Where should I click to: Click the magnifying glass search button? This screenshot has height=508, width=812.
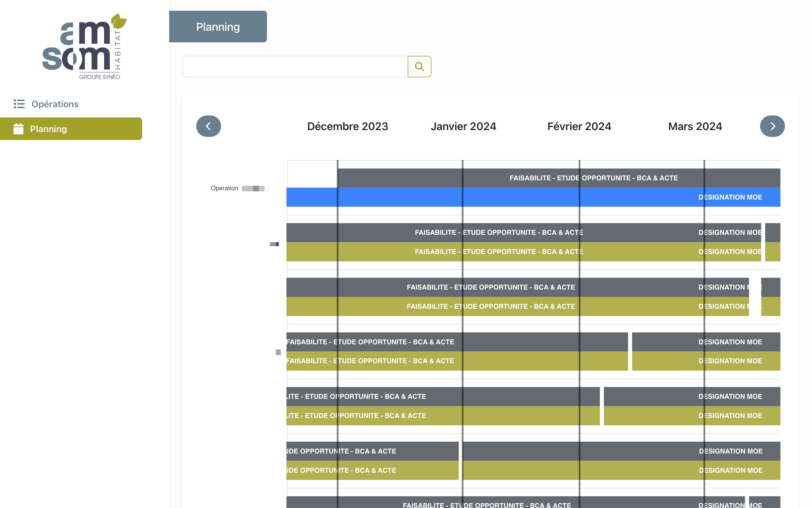click(x=419, y=67)
